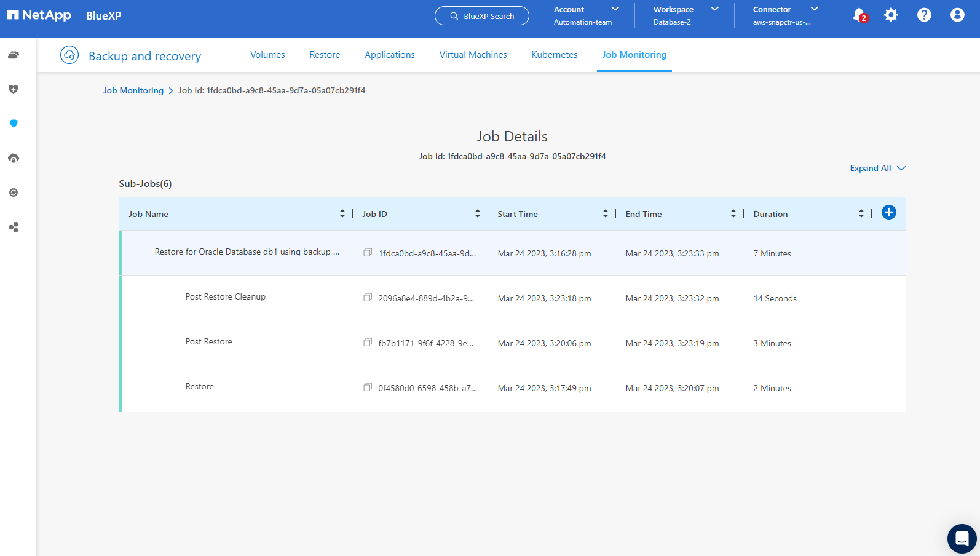Sort by the Job Name column
The height and width of the screenshot is (556, 980).
click(x=342, y=214)
